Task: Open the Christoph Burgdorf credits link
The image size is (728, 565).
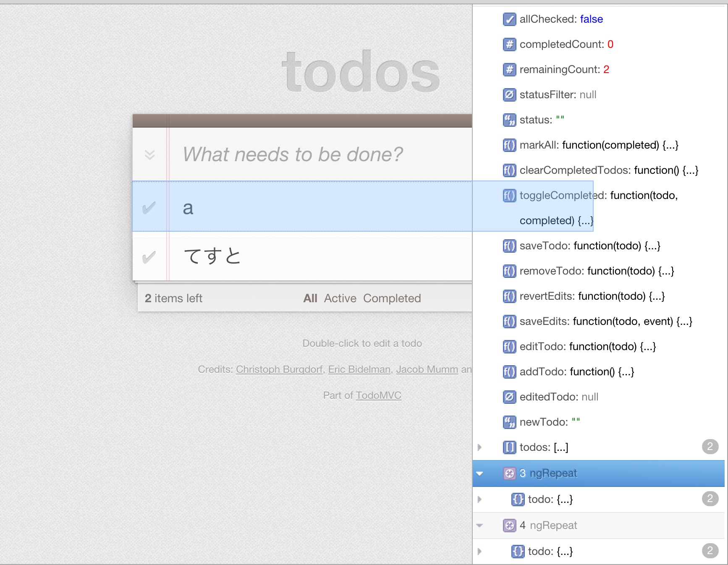Action: tap(279, 369)
